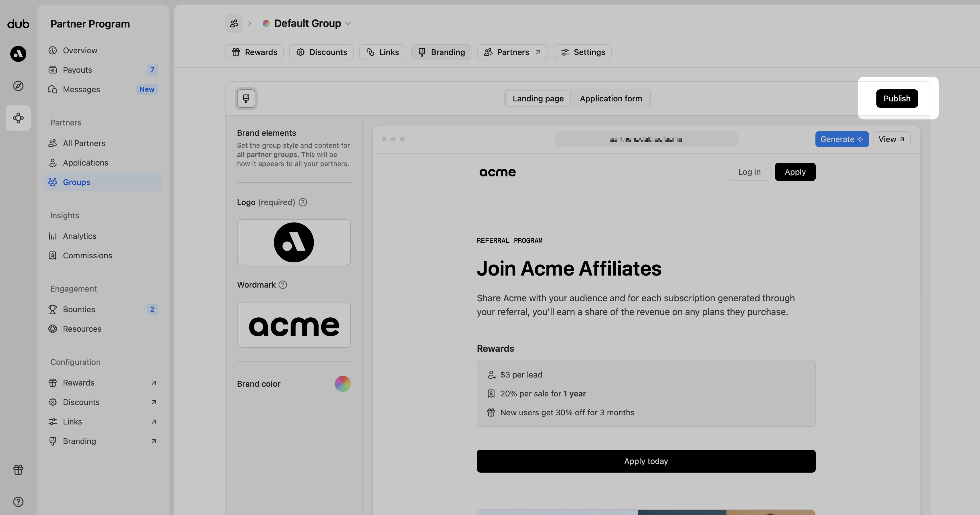980x515 pixels.
Task: Open the gift referral icon
Action: (18, 469)
